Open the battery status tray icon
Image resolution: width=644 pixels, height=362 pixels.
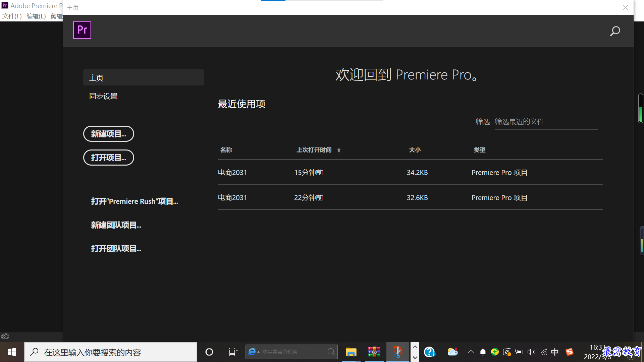tap(519, 352)
